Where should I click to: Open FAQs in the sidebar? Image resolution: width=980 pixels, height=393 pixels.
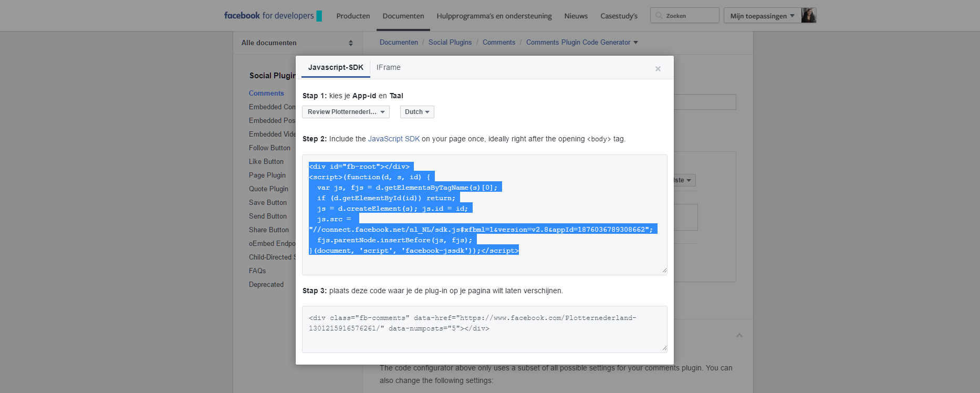(x=257, y=271)
